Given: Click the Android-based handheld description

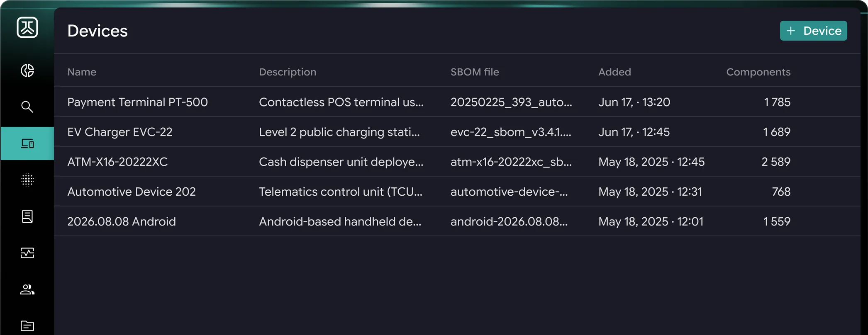Looking at the screenshot, I should click(x=340, y=221).
